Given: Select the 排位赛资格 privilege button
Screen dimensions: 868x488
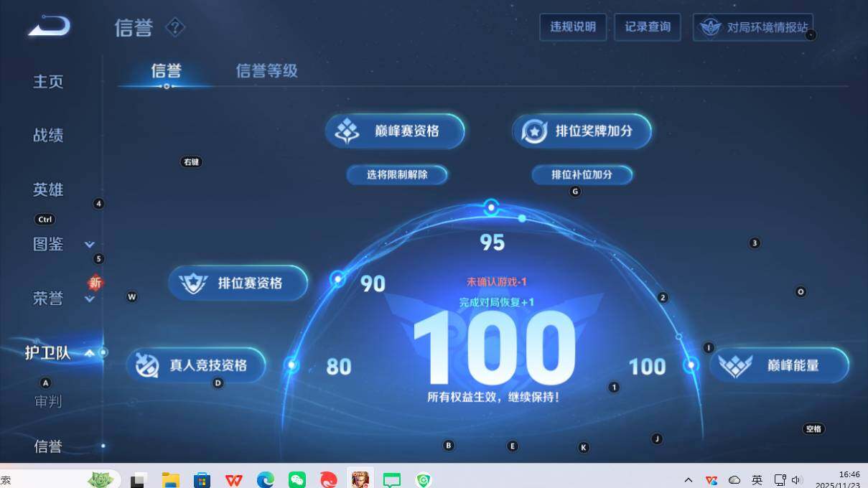Looking at the screenshot, I should coord(238,283).
